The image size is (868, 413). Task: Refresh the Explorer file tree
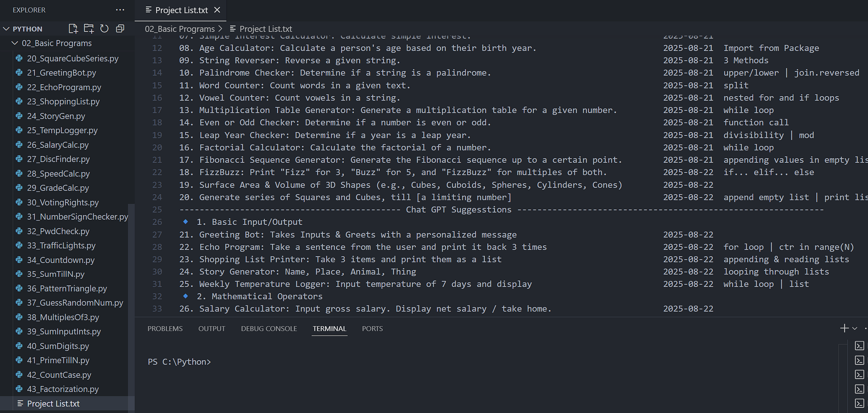[x=104, y=29]
